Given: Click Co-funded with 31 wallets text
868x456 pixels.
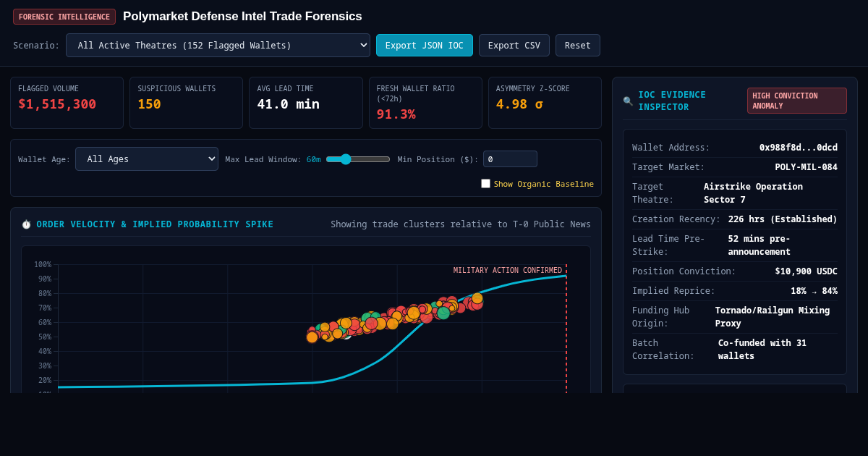Looking at the screenshot, I should [x=762, y=350].
